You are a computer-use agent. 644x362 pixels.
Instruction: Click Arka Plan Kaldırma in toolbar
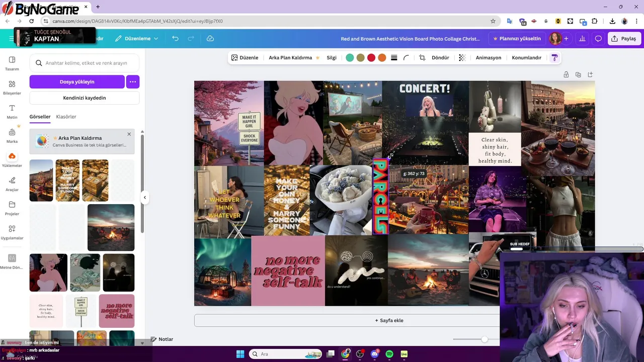click(290, 58)
